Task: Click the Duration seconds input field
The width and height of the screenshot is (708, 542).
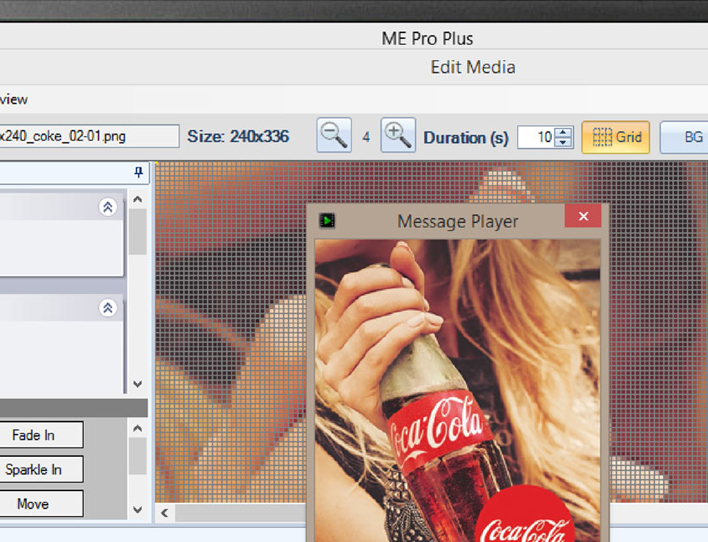Action: pyautogui.click(x=536, y=137)
